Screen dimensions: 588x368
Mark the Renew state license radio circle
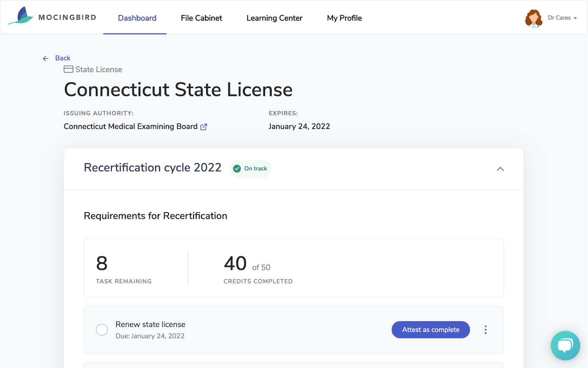102,330
